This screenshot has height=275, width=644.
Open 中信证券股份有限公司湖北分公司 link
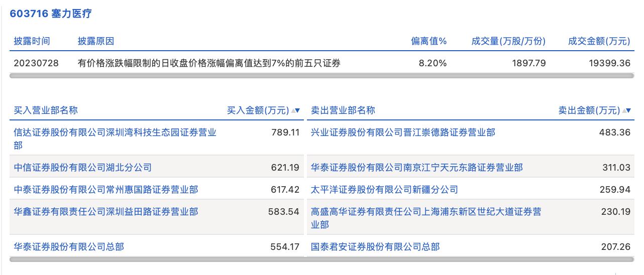click(83, 168)
